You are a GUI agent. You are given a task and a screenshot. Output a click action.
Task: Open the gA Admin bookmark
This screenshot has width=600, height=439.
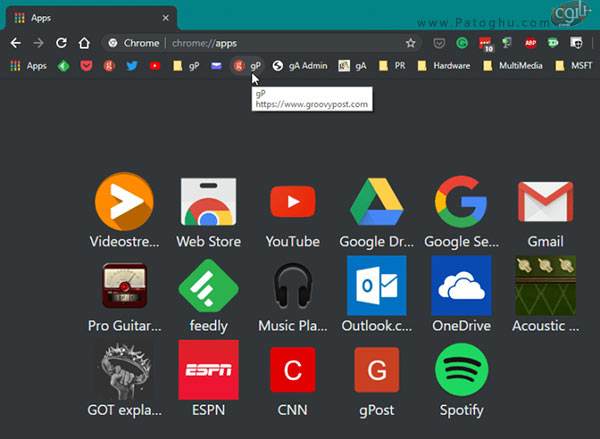tap(300, 66)
